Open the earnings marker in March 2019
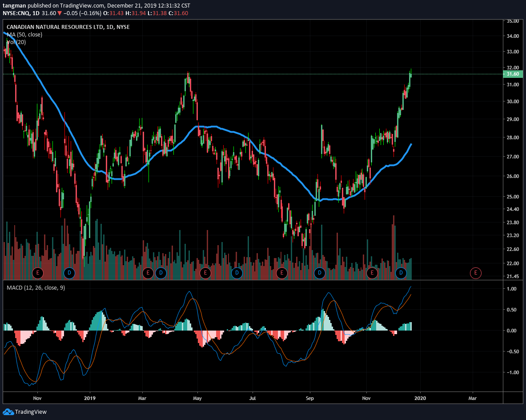 coord(148,273)
